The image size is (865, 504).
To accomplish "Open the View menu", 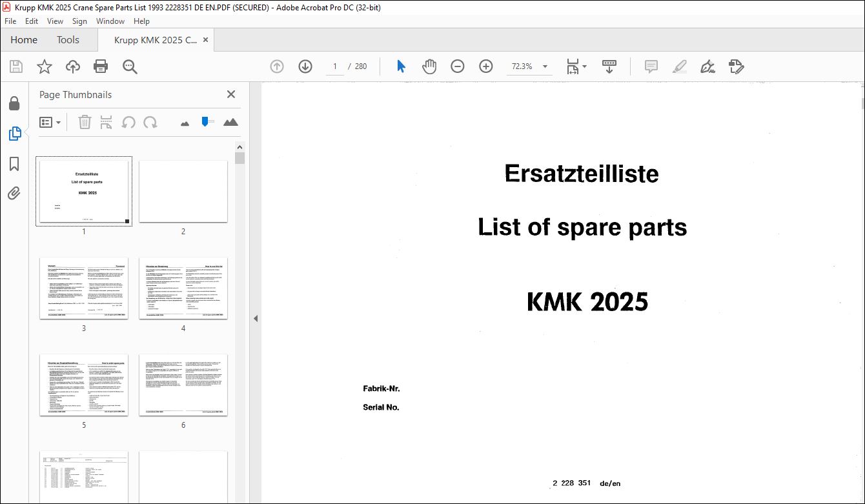I will [x=56, y=21].
